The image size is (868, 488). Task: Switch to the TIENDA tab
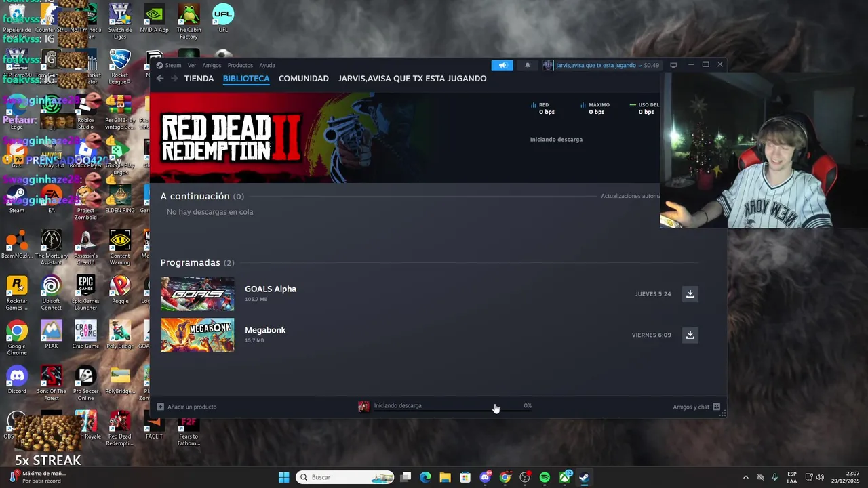pos(199,79)
